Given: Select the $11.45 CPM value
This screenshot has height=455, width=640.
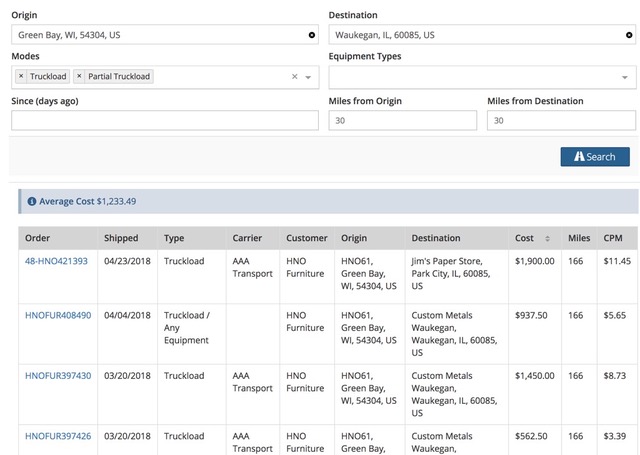Looking at the screenshot, I should [x=617, y=261].
